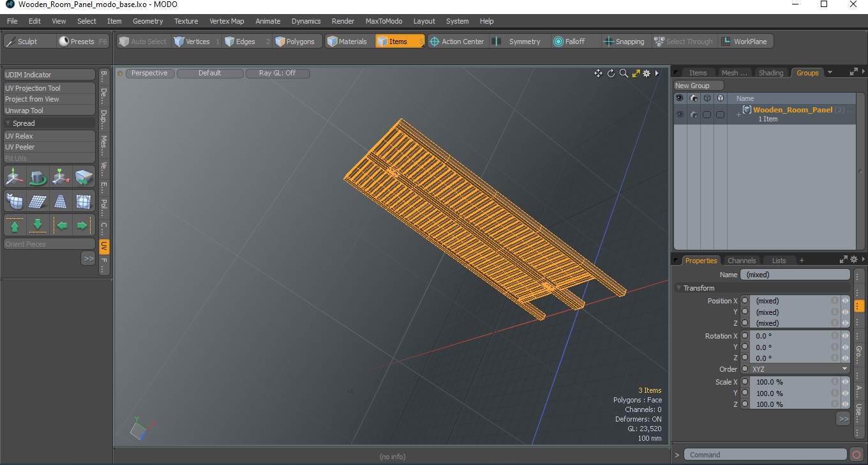Click the UV Relax button
Screen dimensions: 868x465
tap(49, 136)
